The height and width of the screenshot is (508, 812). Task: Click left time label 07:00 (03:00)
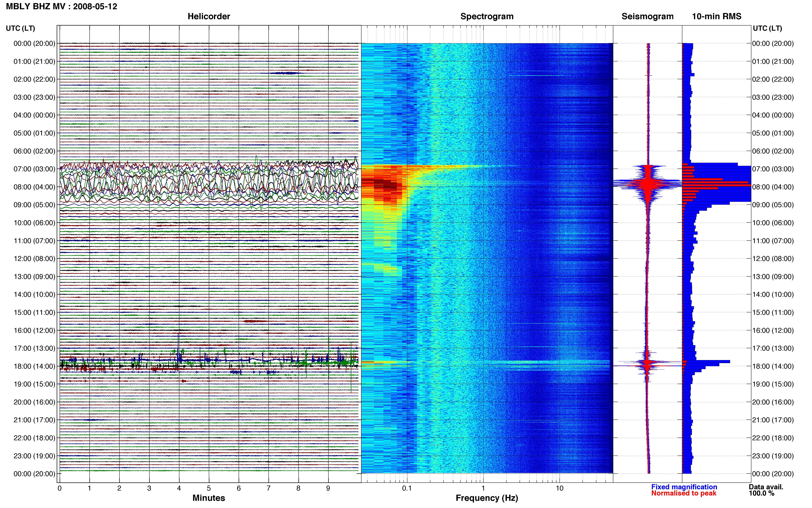click(34, 169)
